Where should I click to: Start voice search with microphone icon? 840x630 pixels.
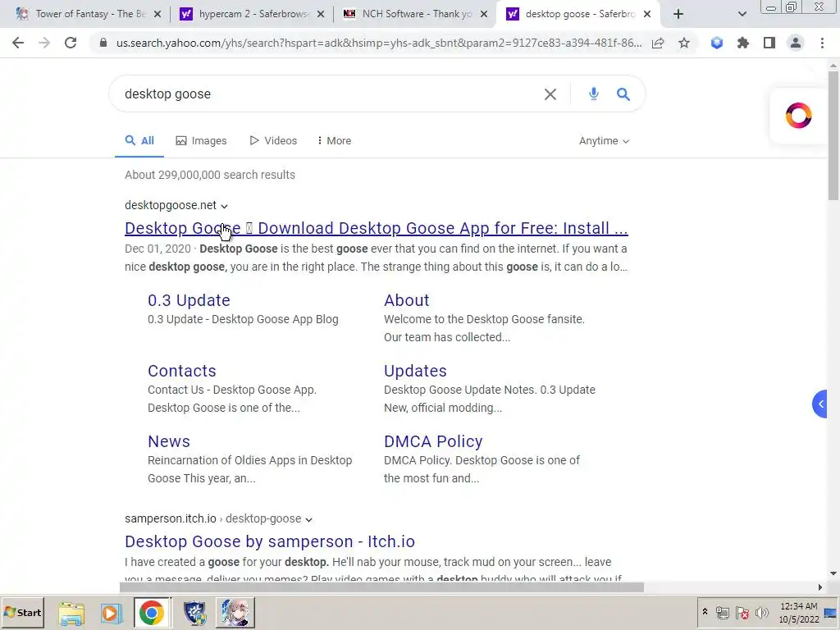594,94
